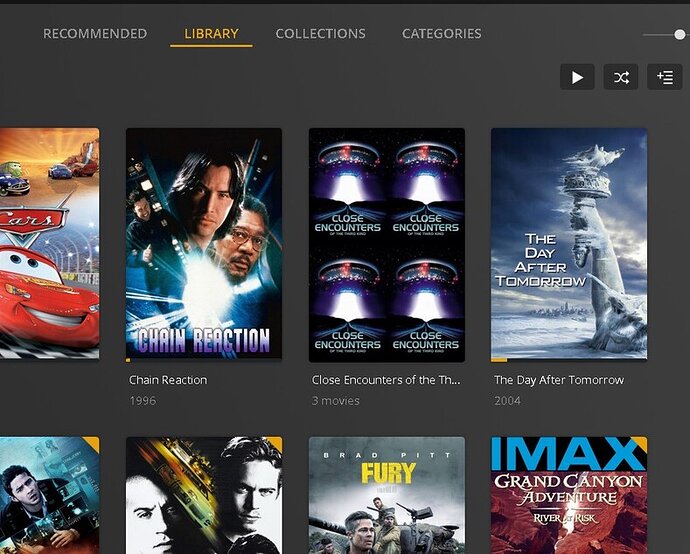Click the 1996 year label
Screen dimensions: 690x554
click(x=143, y=401)
